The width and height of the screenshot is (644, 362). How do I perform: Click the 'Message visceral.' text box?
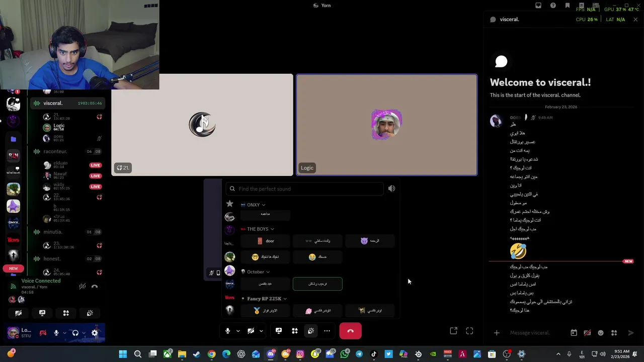(x=536, y=333)
